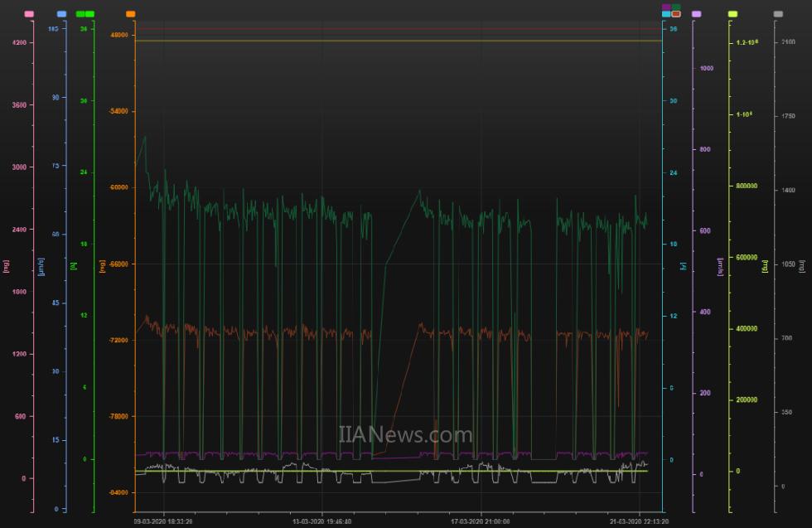Screen dimensions: 812x528
Task: Select the yellow-green series color marker
Action: (732, 14)
